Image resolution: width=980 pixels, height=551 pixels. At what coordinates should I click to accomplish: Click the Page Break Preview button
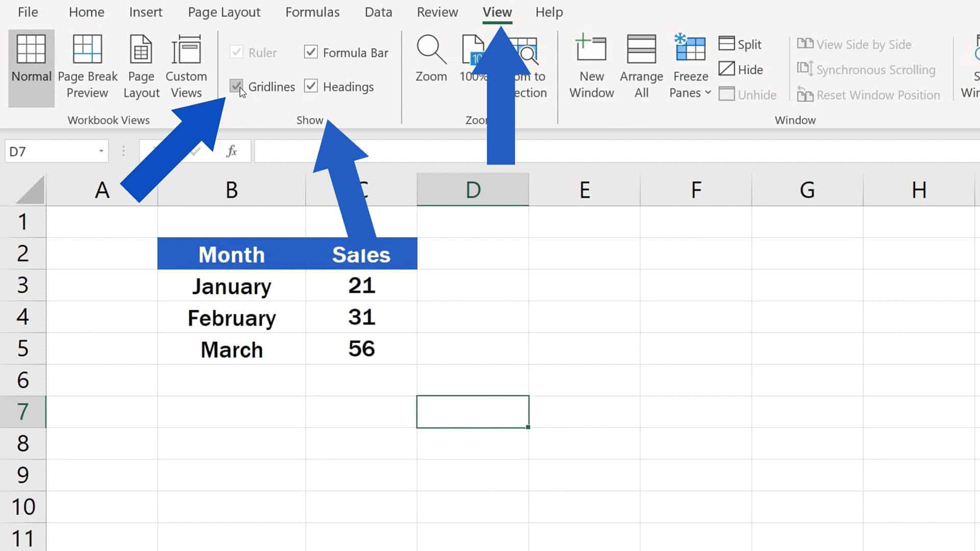click(87, 65)
